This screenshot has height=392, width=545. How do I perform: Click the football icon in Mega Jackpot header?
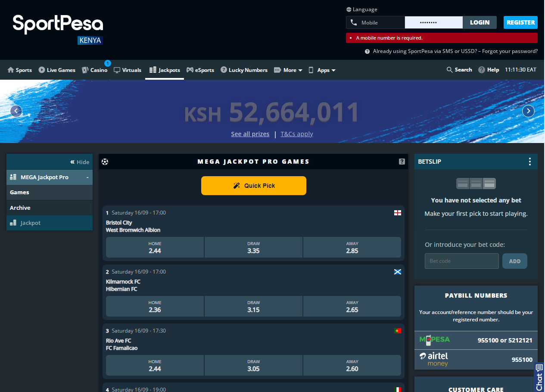105,162
